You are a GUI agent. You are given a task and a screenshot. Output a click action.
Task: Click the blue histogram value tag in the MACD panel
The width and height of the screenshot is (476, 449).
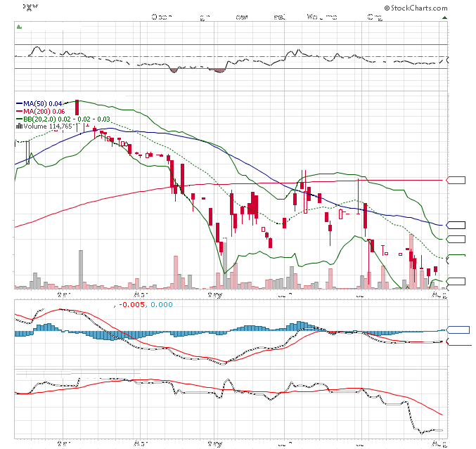tap(458, 330)
